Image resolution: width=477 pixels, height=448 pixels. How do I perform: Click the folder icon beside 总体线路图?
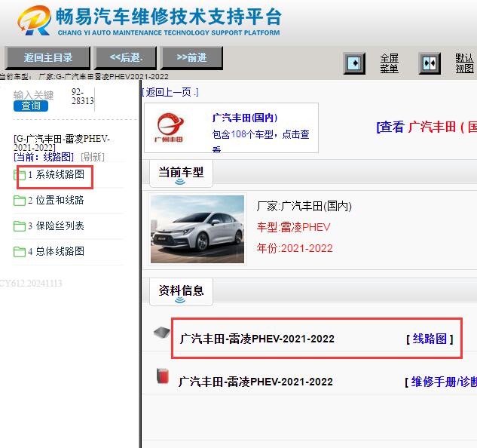tap(20, 252)
